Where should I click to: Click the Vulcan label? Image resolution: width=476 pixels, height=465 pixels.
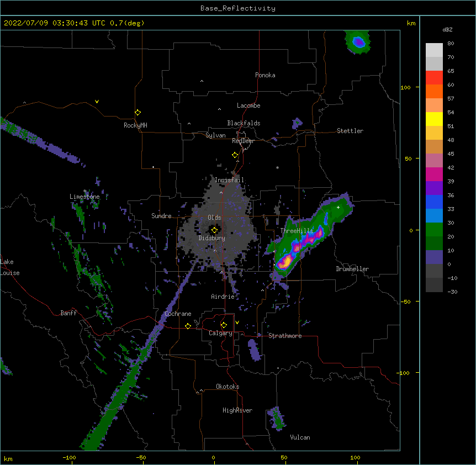pyautogui.click(x=300, y=437)
